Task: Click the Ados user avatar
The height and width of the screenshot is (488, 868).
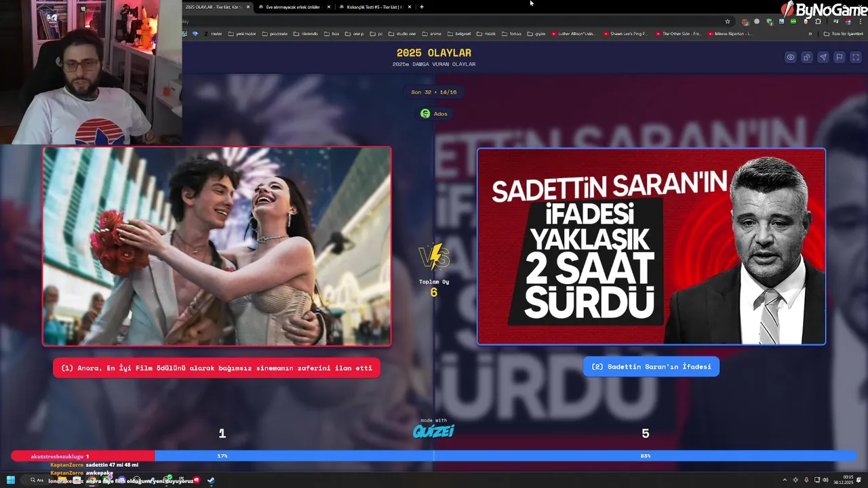Action: [x=425, y=114]
